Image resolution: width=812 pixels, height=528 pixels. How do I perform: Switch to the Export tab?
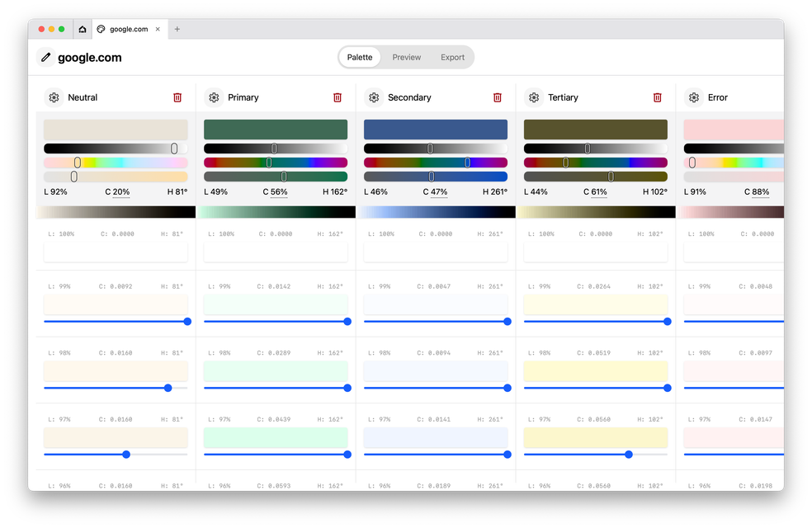pos(452,58)
